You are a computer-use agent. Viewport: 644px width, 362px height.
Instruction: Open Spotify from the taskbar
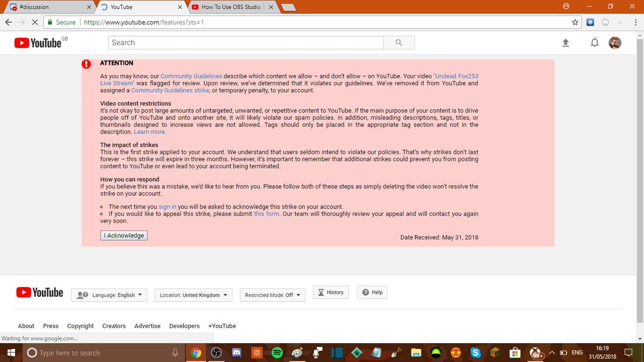tap(277, 353)
